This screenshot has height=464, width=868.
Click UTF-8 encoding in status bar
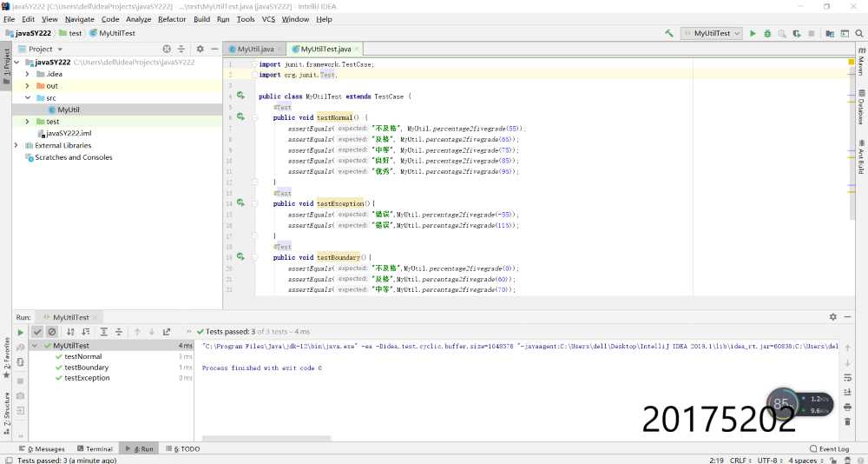tap(770, 461)
